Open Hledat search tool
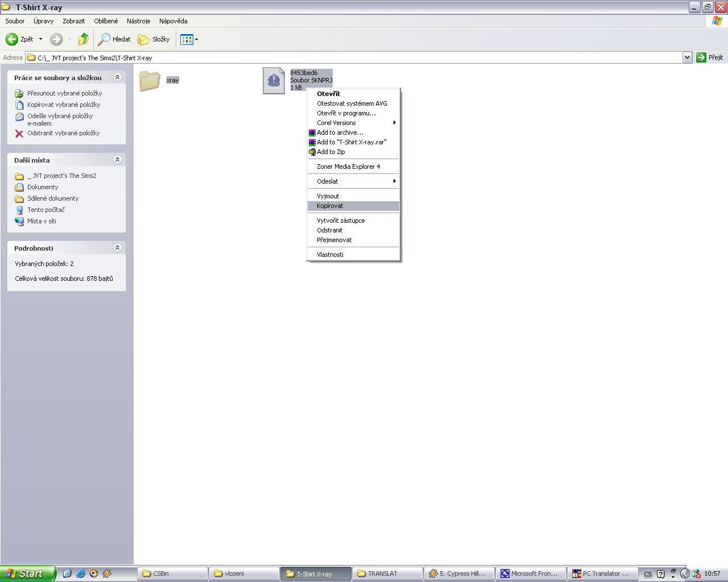The image size is (728, 582). [114, 39]
